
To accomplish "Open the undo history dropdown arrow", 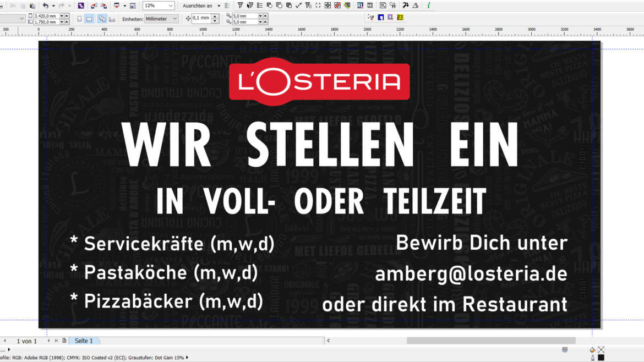I will click(53, 6).
